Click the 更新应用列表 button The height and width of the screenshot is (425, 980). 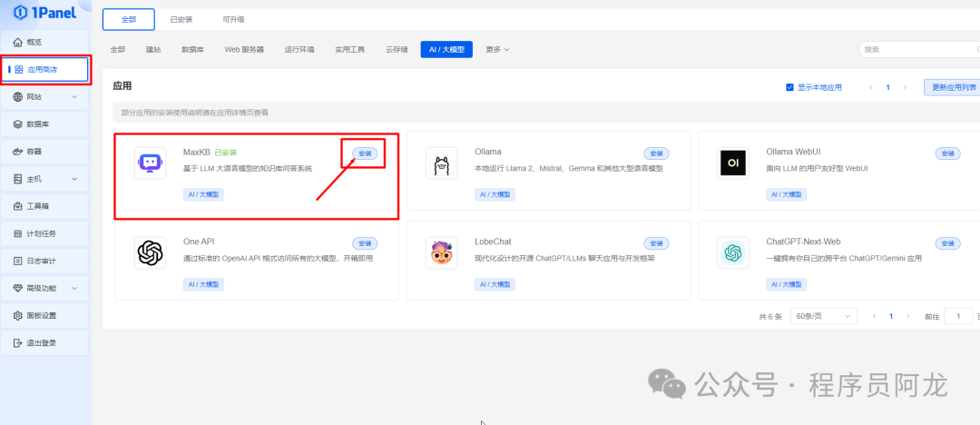[952, 87]
